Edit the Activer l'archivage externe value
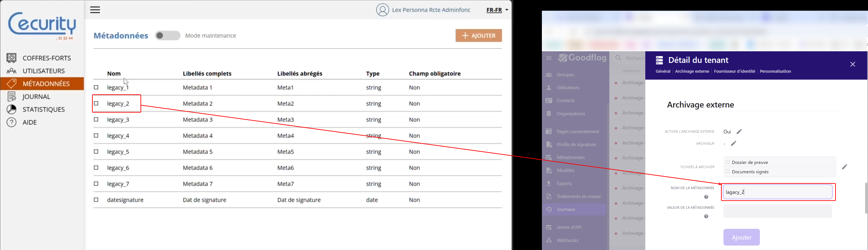This screenshot has width=868, height=250. tap(739, 132)
